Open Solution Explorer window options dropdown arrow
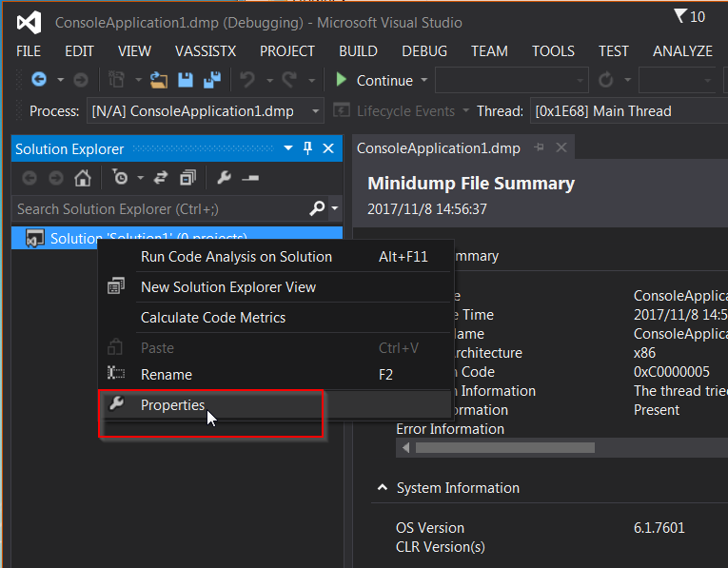728x568 pixels. 287,148
